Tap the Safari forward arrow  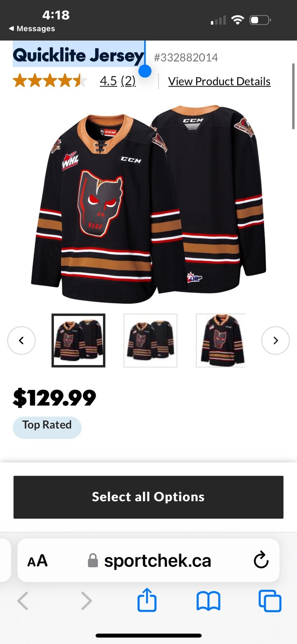tap(86, 601)
